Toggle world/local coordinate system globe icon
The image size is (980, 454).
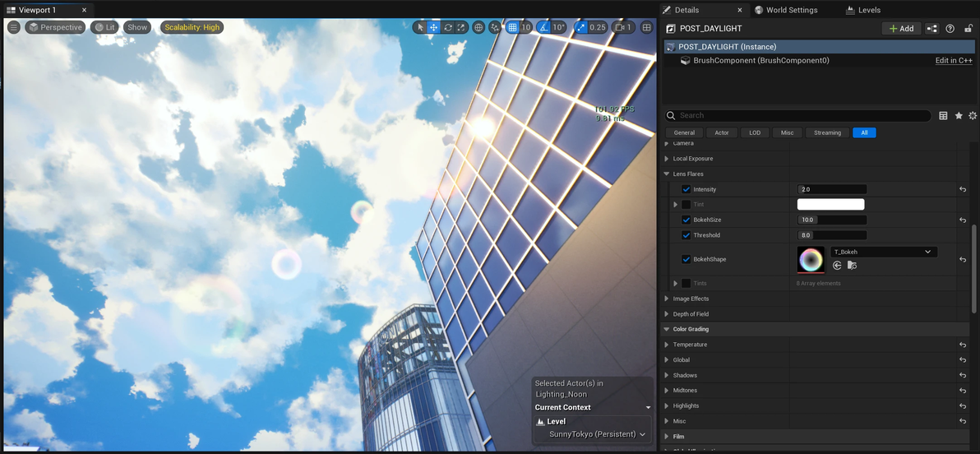click(478, 27)
